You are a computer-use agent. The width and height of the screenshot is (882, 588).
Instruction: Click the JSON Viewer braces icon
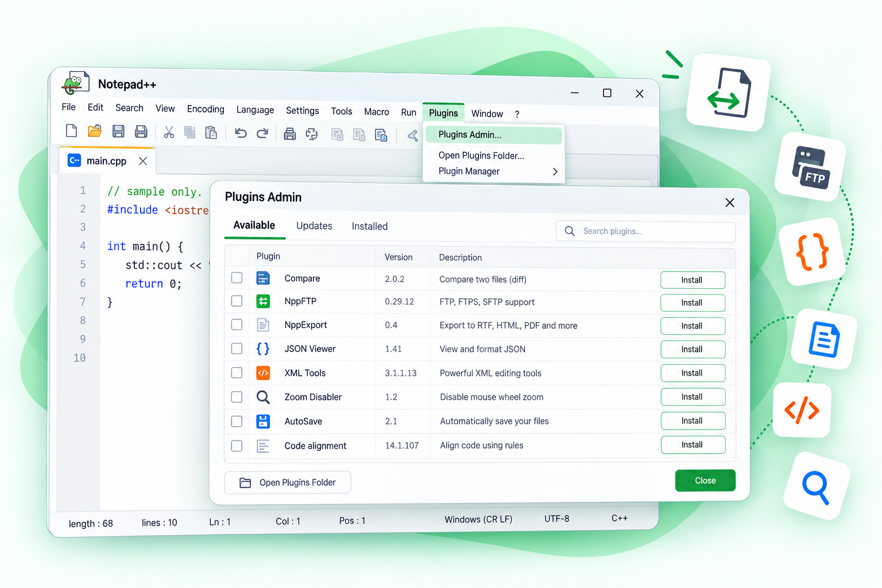[x=263, y=349]
